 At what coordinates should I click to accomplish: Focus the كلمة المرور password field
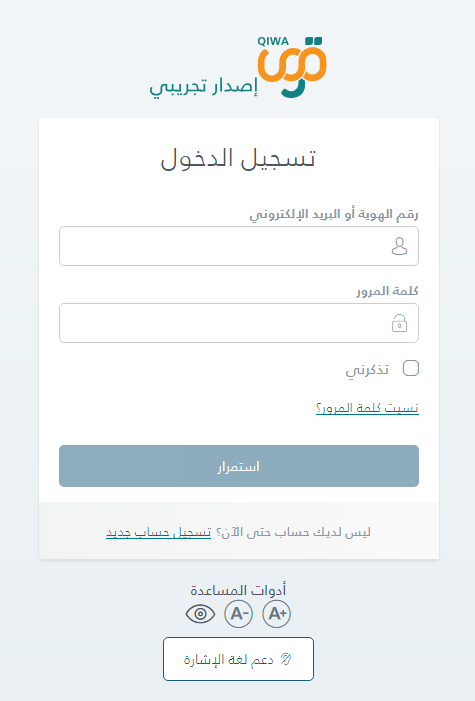[239, 323]
